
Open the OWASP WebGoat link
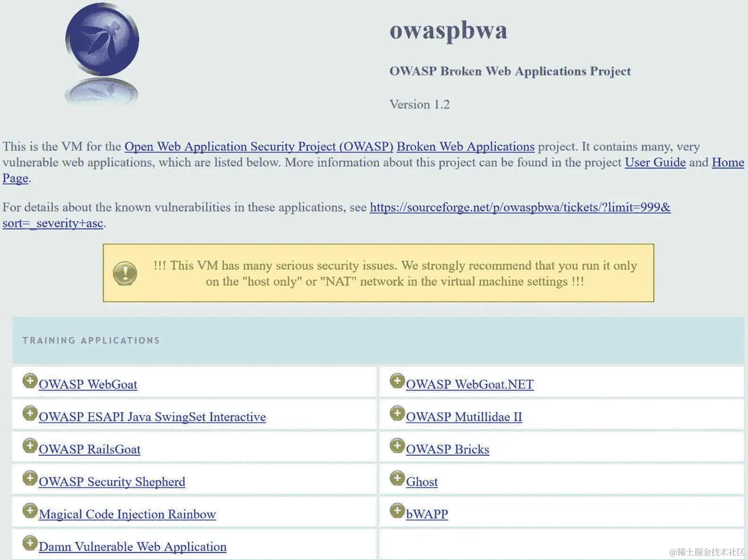pyautogui.click(x=88, y=384)
